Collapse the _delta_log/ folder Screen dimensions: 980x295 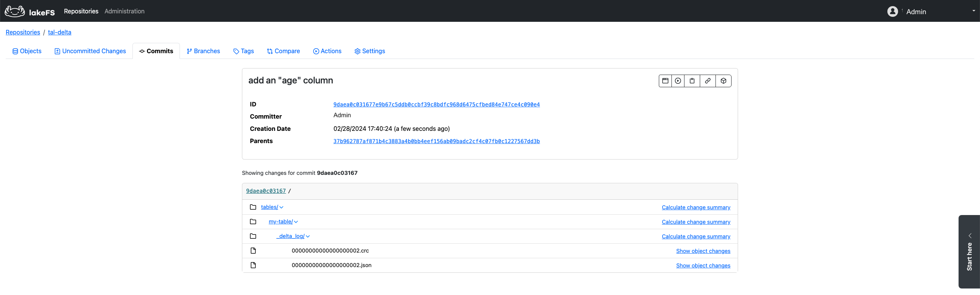[308, 236]
